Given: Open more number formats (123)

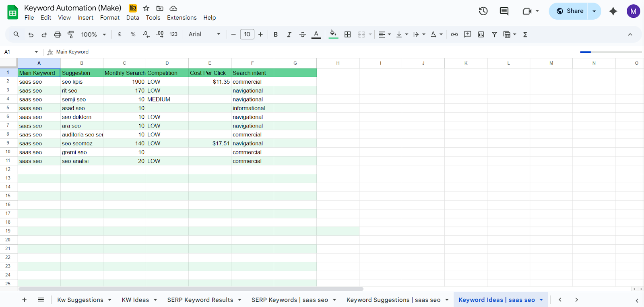Looking at the screenshot, I should (x=173, y=35).
